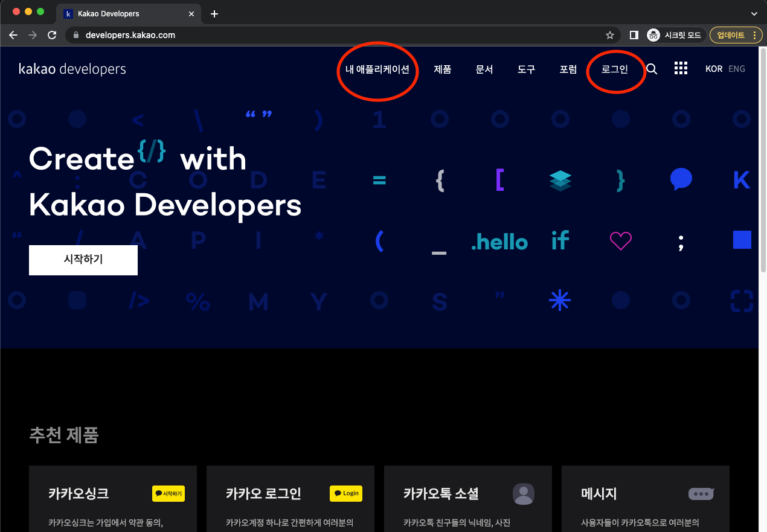Bookmark this page with the star icon
The width and height of the screenshot is (767, 532).
610,35
